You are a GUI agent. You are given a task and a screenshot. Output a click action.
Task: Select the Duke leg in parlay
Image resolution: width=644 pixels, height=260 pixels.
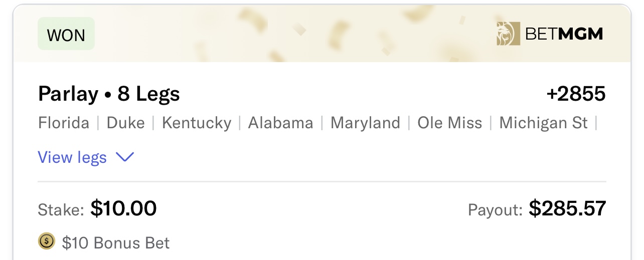pyautogui.click(x=125, y=123)
